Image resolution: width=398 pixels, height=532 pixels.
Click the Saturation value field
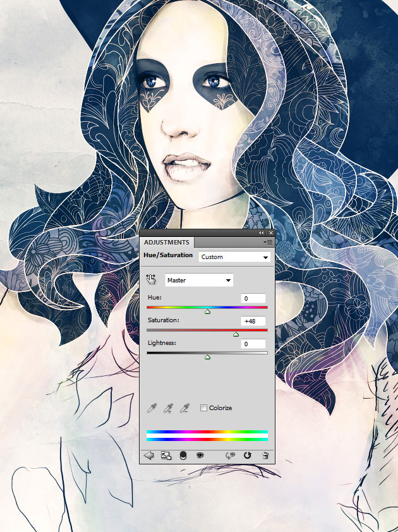[253, 321]
